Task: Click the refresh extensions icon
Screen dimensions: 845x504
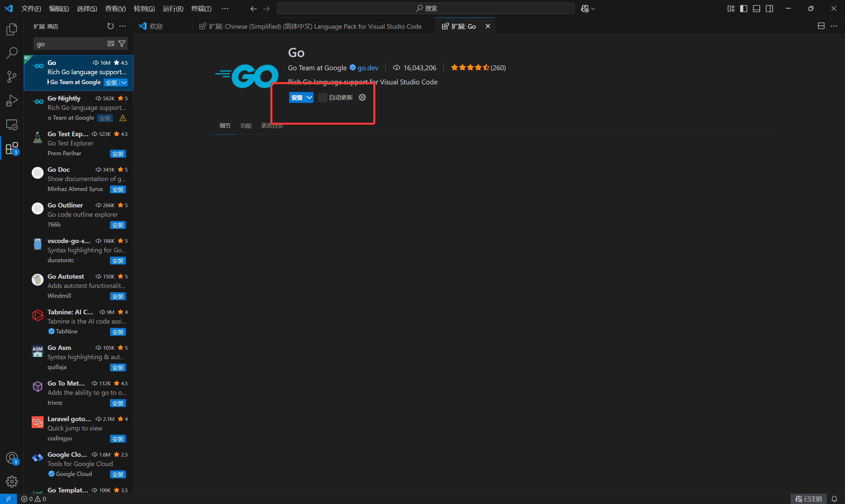Action: point(111,26)
